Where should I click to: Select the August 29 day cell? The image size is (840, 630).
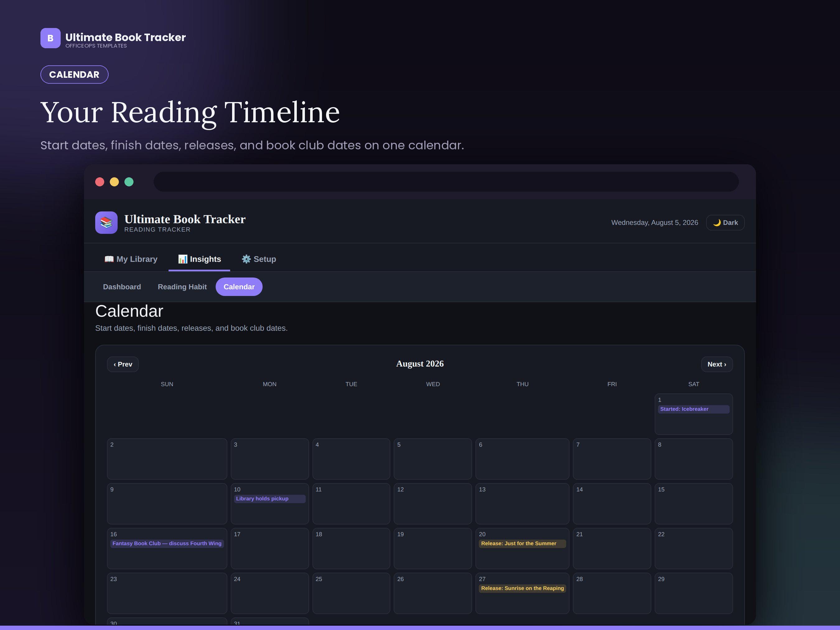click(694, 593)
